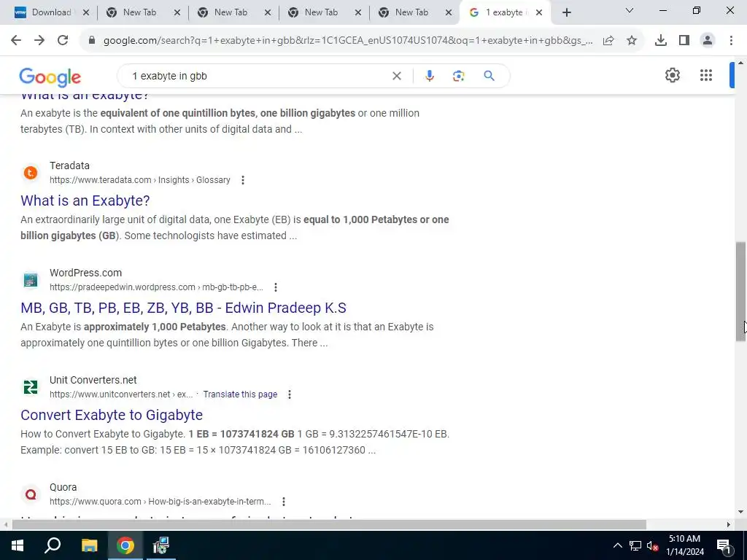View site information lock icon

92,41
